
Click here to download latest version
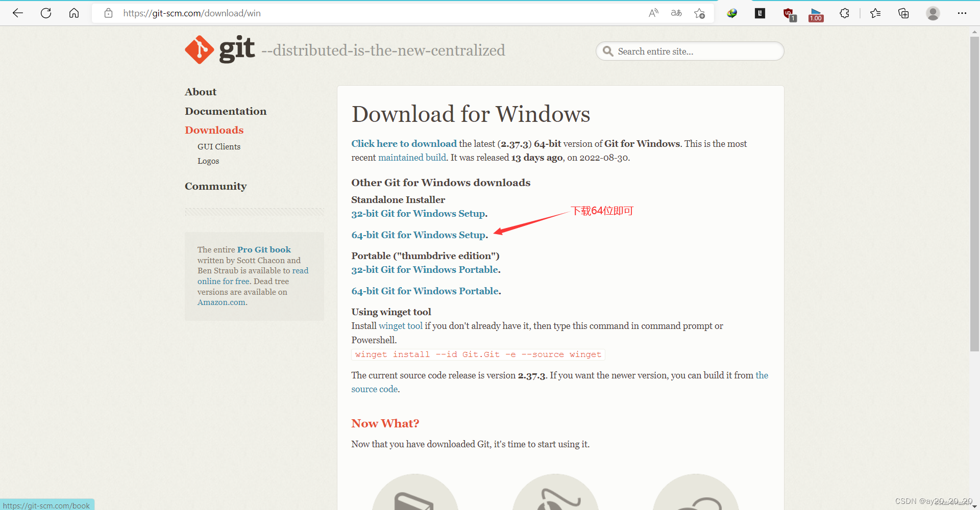tap(404, 144)
